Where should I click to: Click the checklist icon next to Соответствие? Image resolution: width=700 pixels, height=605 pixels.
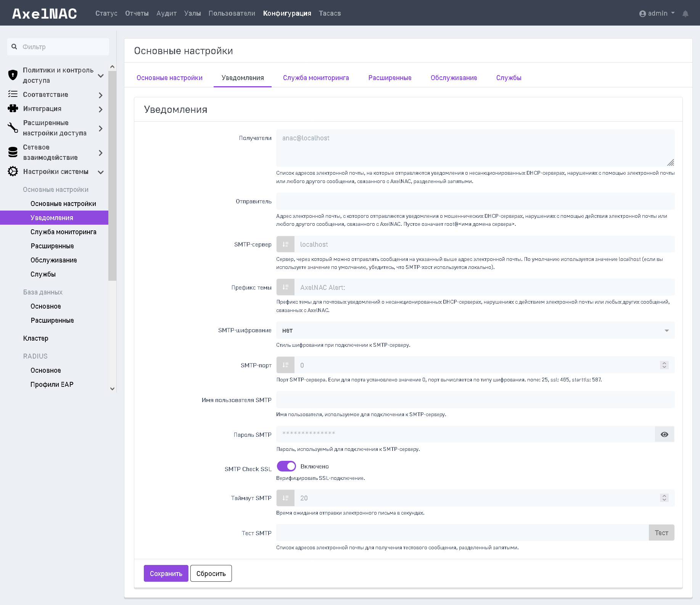pos(13,94)
